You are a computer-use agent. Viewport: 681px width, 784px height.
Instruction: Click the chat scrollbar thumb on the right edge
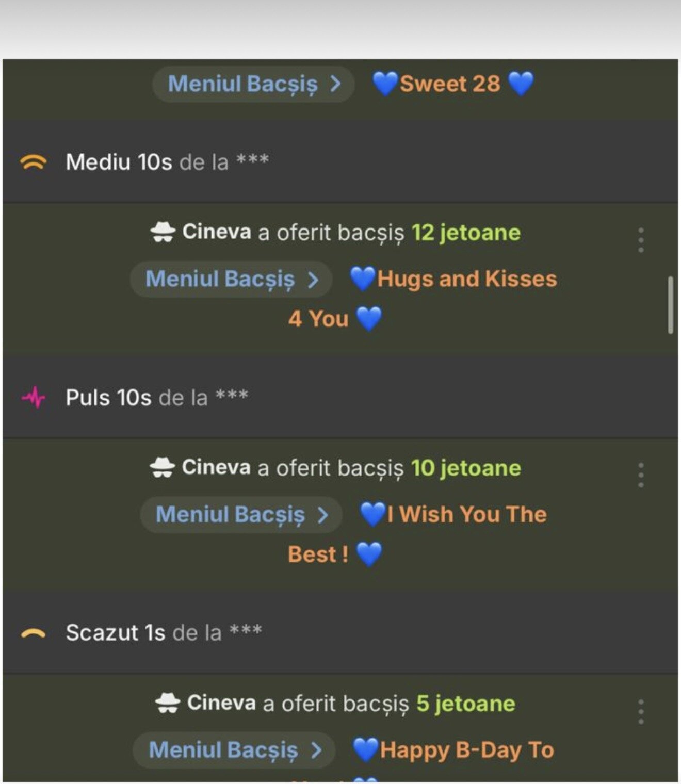click(670, 305)
